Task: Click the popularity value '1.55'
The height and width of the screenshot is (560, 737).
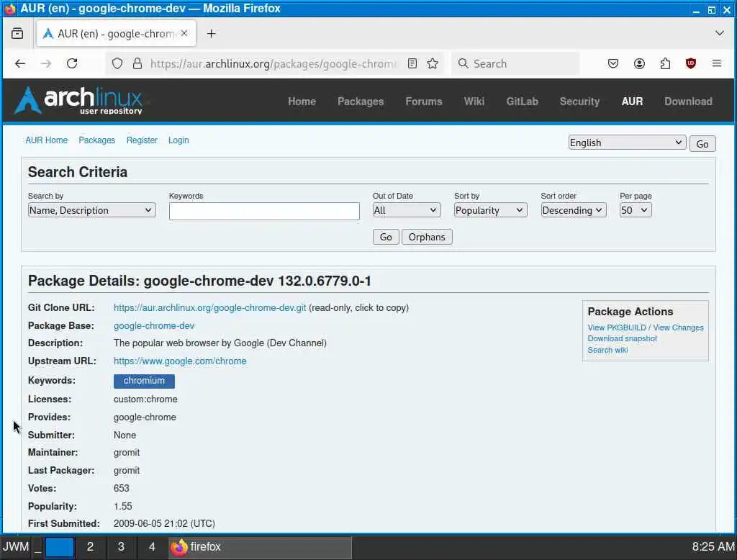Action: pos(122,506)
